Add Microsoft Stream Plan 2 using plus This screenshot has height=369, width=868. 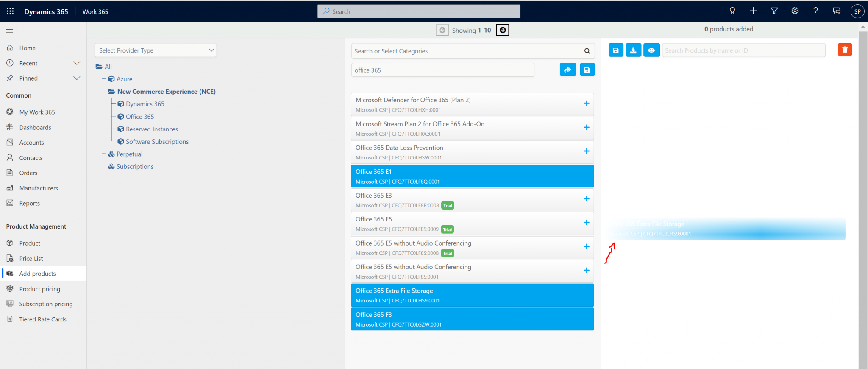pyautogui.click(x=587, y=127)
